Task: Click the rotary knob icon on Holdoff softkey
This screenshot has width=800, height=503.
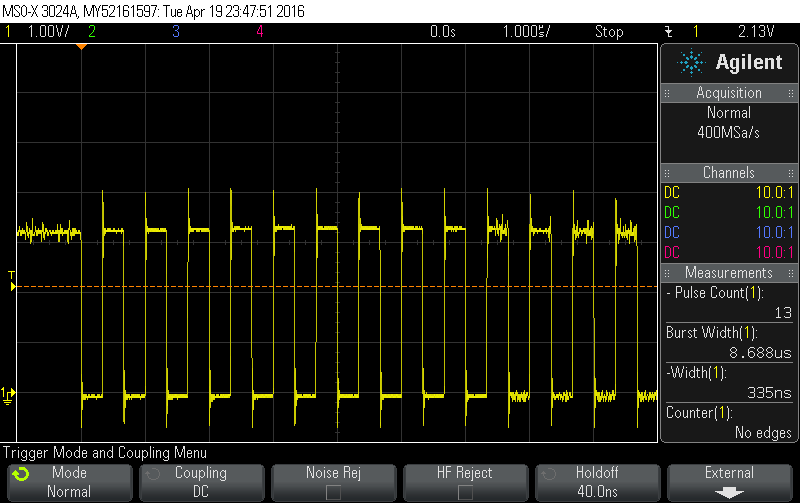Action: click(548, 474)
